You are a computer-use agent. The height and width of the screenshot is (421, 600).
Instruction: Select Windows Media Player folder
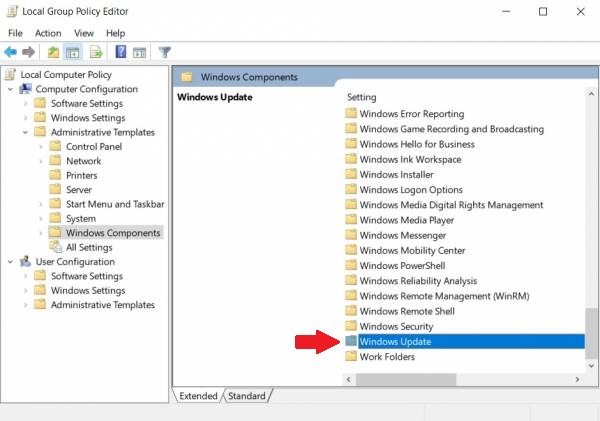407,220
